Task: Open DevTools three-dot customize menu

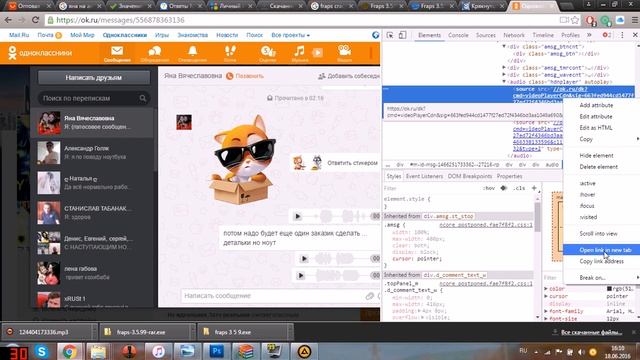Action: (x=622, y=35)
